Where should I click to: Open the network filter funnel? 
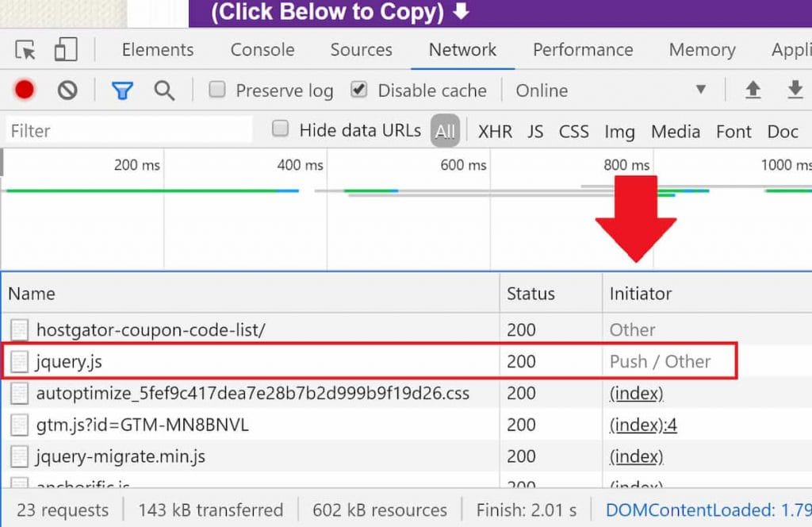[122, 90]
